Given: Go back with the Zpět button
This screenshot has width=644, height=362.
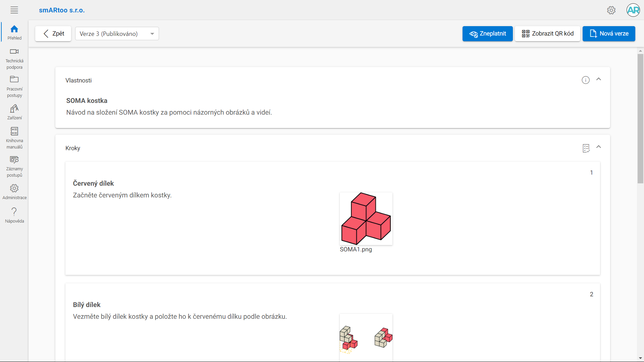Looking at the screenshot, I should click(53, 34).
